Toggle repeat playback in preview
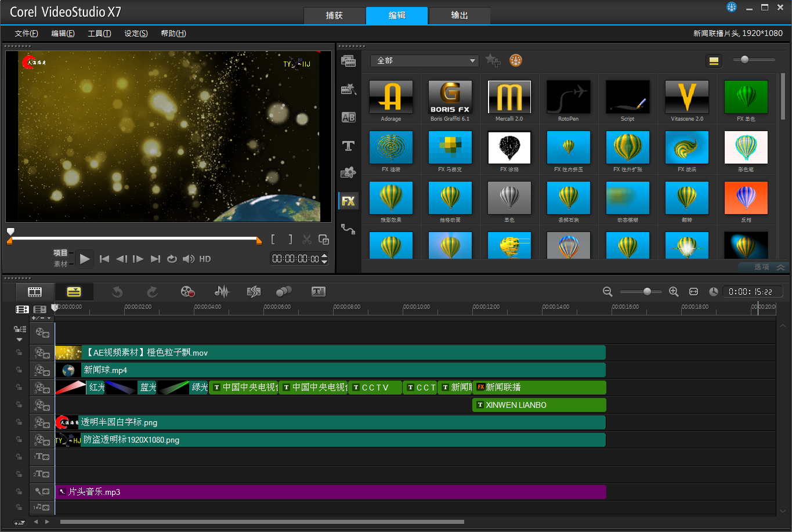This screenshot has height=532, width=792. [x=172, y=259]
